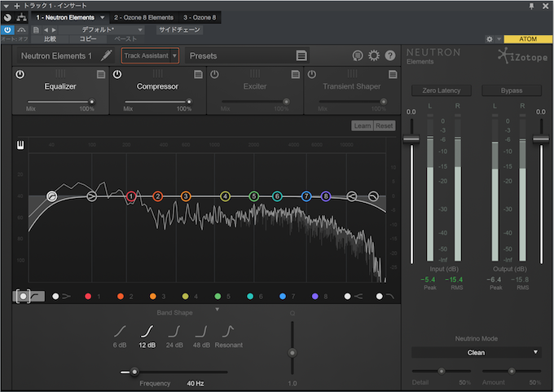Viewport: 554px width, 392px height.
Task: Choose the Resonant band shape
Action: 229,336
